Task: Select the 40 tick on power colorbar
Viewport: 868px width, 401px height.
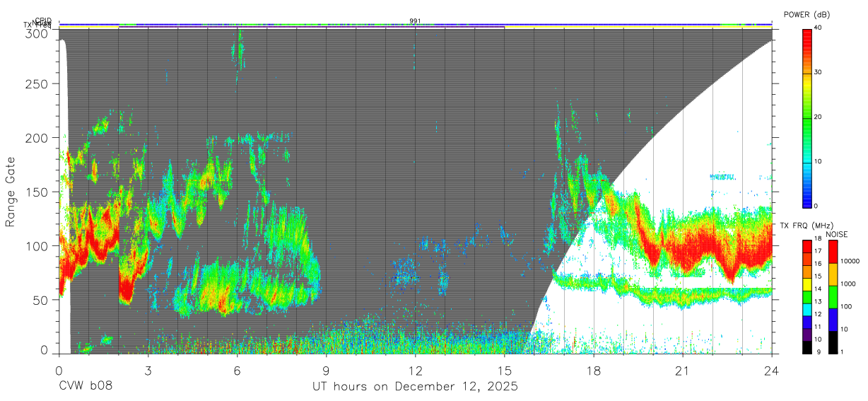Action: click(819, 28)
